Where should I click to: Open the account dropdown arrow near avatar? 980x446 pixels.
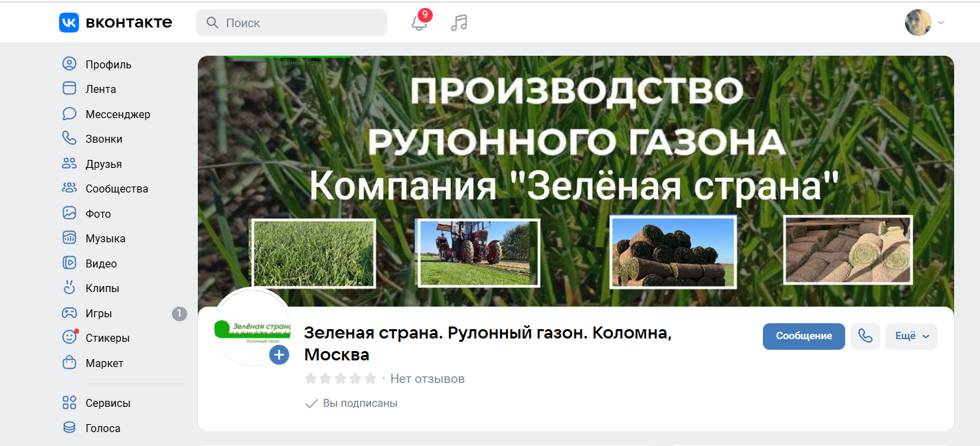coord(941,23)
